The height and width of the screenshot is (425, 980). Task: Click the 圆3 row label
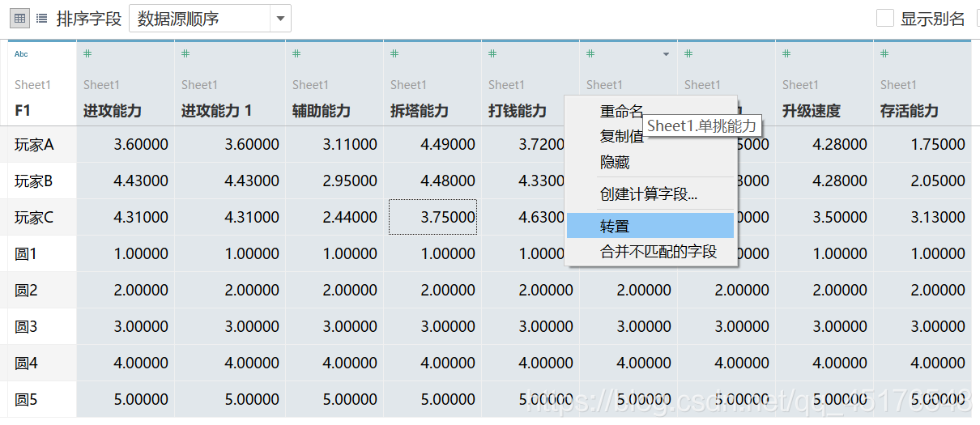(x=26, y=326)
